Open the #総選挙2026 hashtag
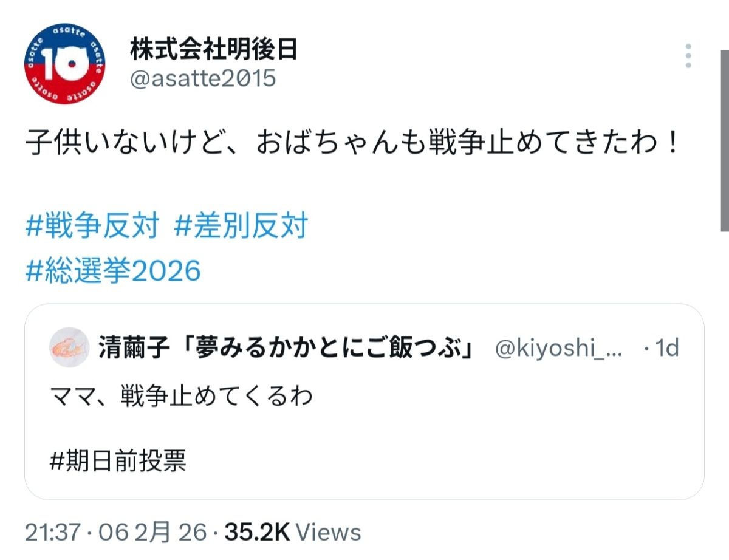The width and height of the screenshot is (729, 560). coord(113,270)
